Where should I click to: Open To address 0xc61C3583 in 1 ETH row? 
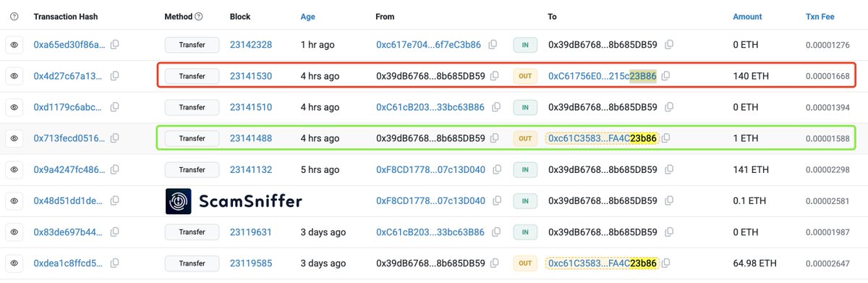[x=603, y=138]
